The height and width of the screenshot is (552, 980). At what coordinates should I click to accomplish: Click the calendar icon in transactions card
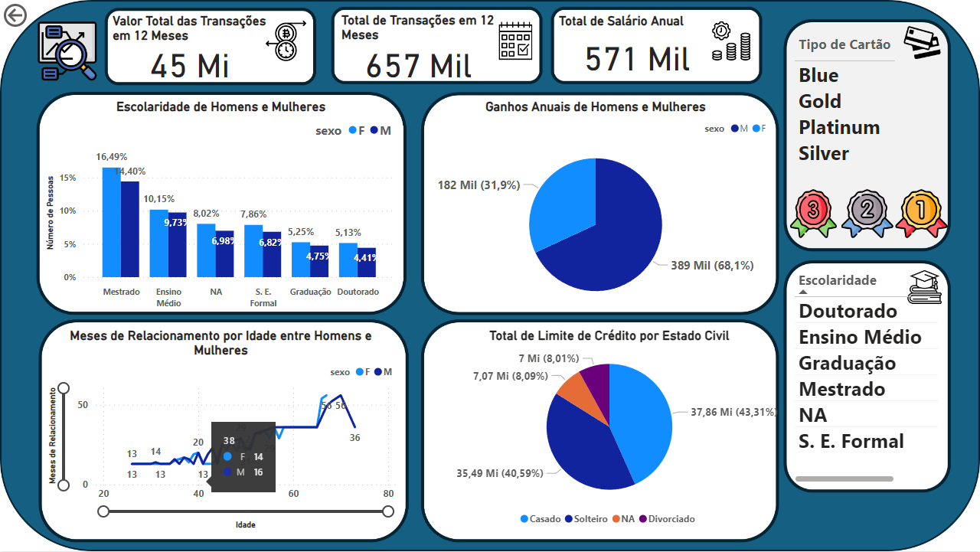coord(514,41)
